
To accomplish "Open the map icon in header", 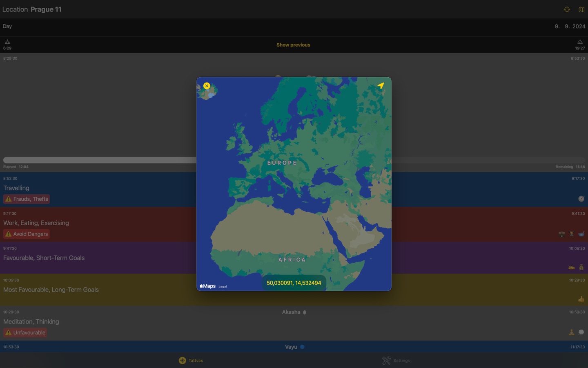I will [x=581, y=9].
